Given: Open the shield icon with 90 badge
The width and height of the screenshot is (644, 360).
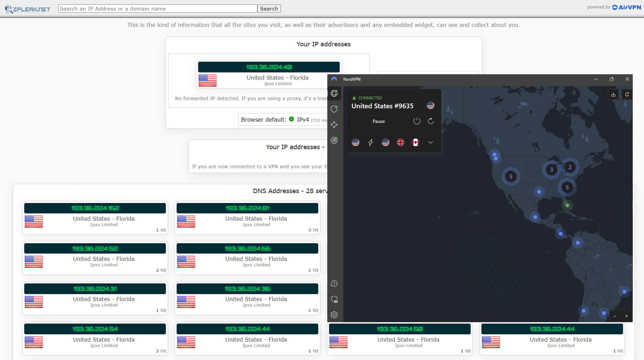Looking at the screenshot, I should tap(334, 299).
